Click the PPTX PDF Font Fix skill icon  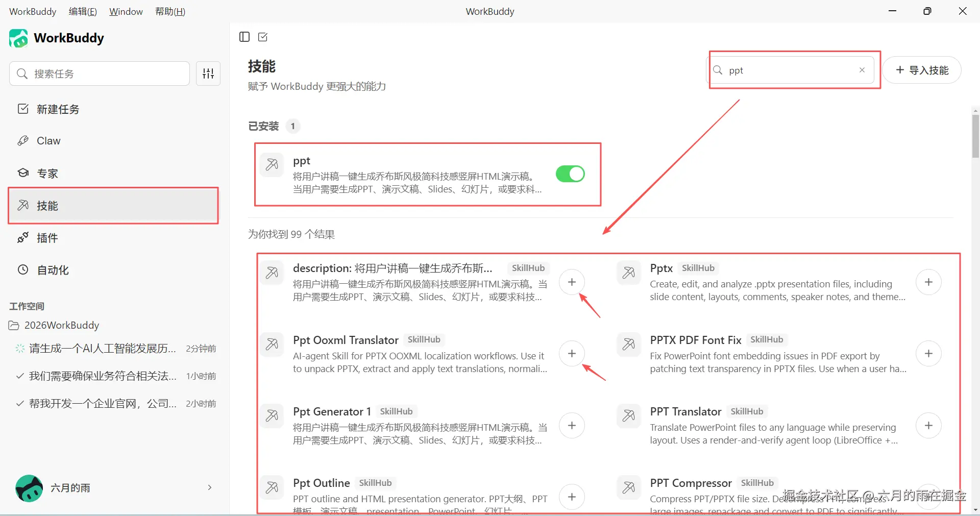tap(629, 345)
